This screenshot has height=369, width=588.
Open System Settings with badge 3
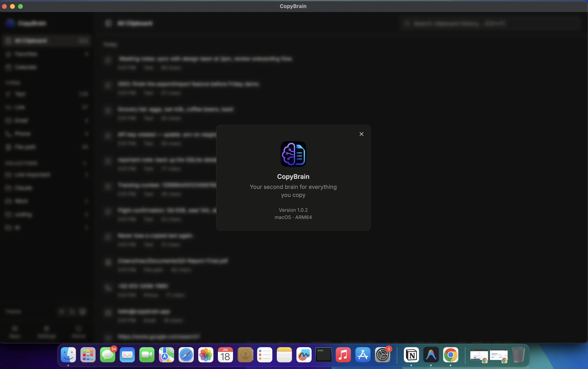(382, 355)
